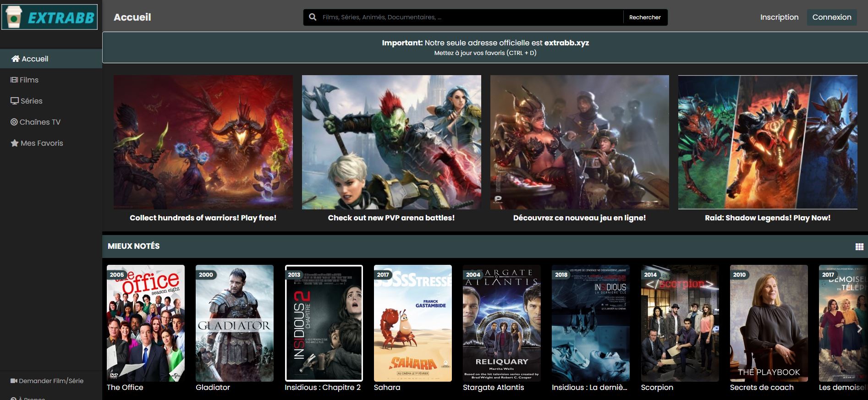Viewport: 868px width, 400px height.
Task: Click the Rechercher button
Action: (x=645, y=17)
